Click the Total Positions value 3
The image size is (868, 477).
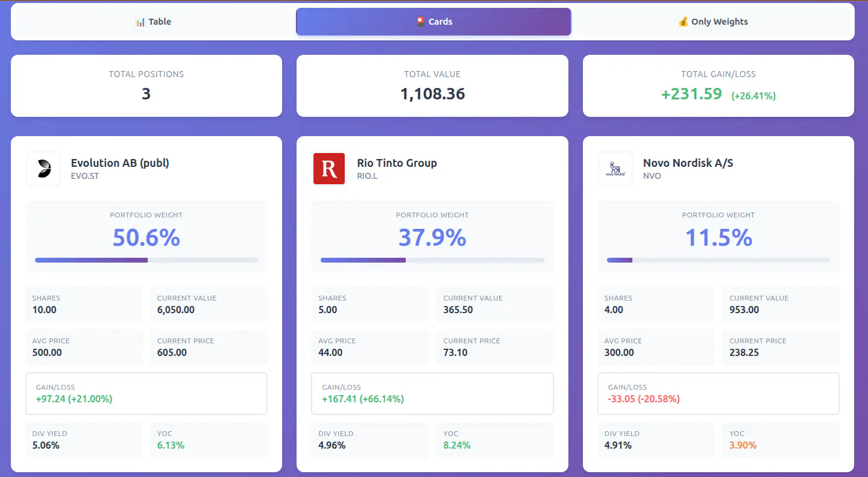[146, 94]
